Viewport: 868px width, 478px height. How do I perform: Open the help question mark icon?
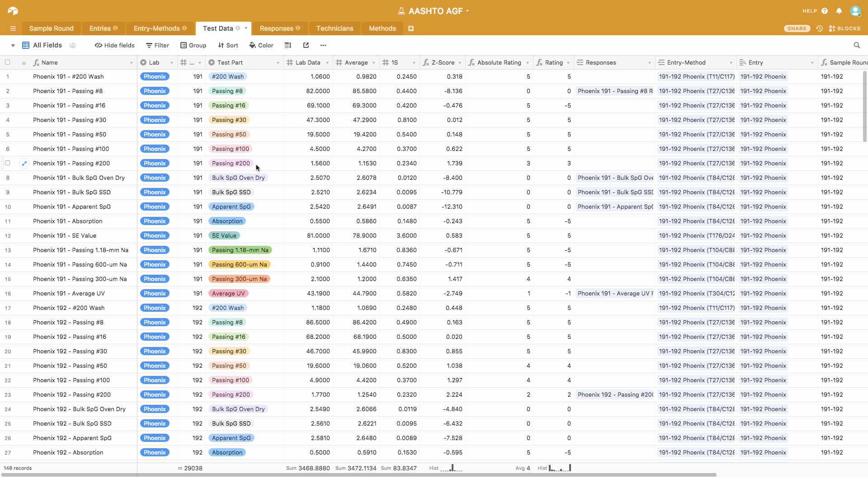(x=825, y=11)
